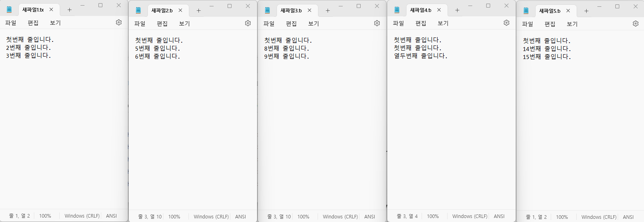644x222 pixels.
Task: Open settings gear in 새파일5 Notepad window
Action: point(636,24)
